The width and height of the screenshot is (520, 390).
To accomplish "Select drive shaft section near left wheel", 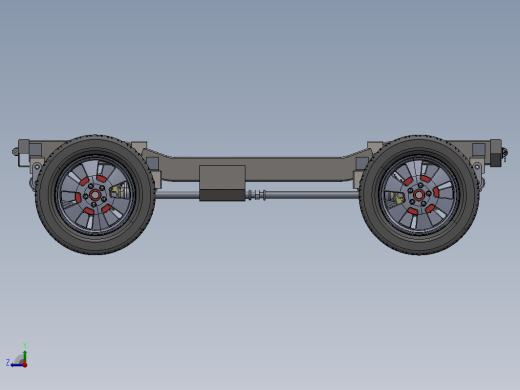I will (x=177, y=195).
